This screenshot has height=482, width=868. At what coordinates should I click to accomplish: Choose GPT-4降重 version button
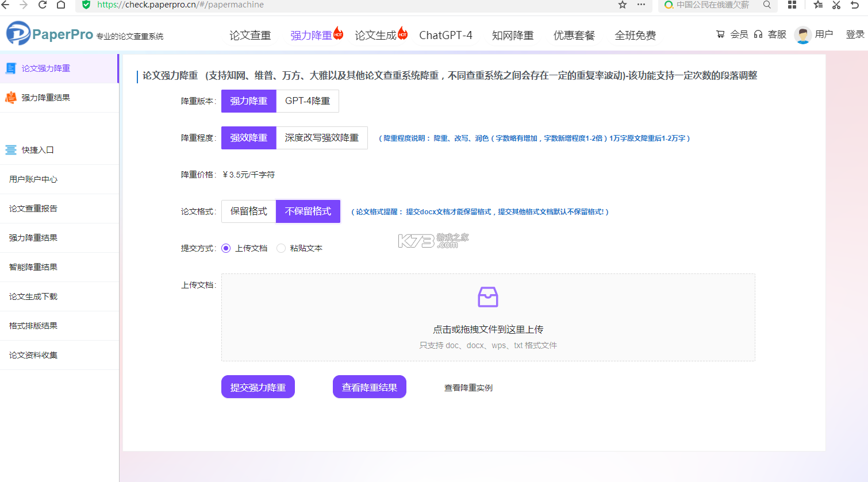[x=308, y=101]
